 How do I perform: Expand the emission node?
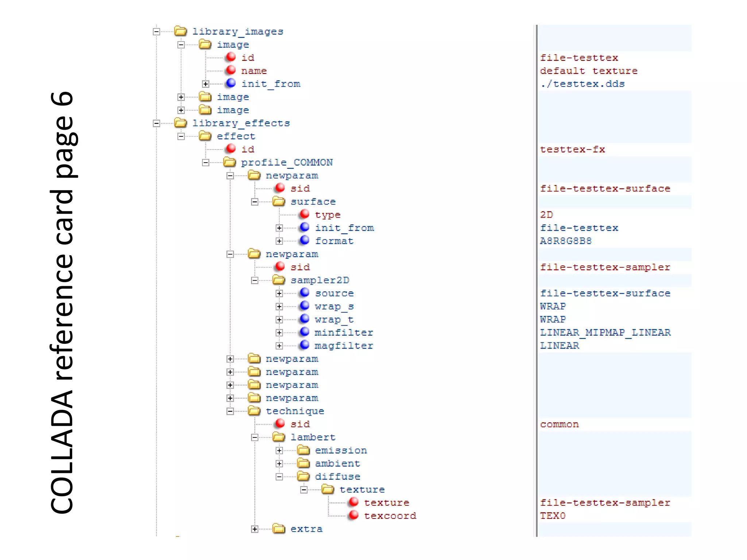[279, 450]
